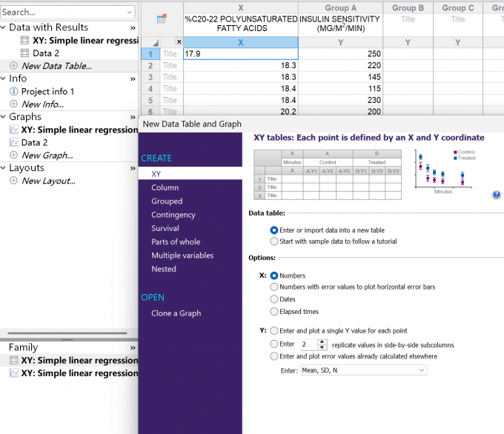Select error values already calculated elsewhere
Image resolution: width=504 pixels, height=434 pixels.
273,356
